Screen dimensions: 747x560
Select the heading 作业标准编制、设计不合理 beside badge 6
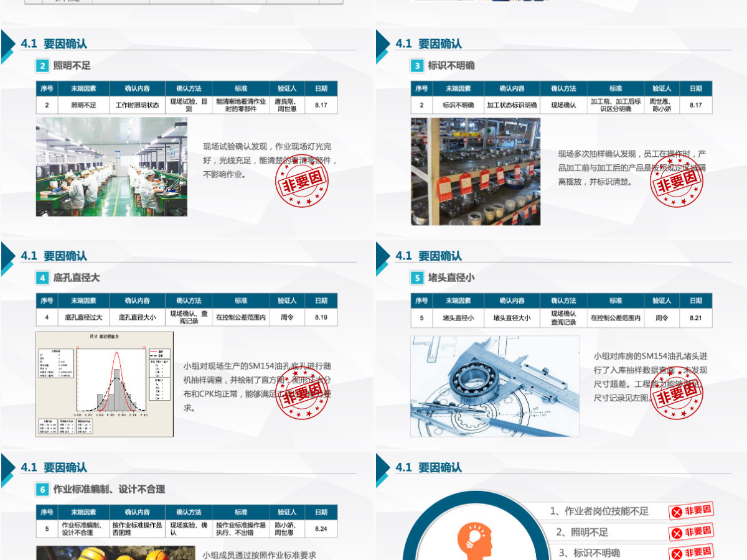[110, 489]
